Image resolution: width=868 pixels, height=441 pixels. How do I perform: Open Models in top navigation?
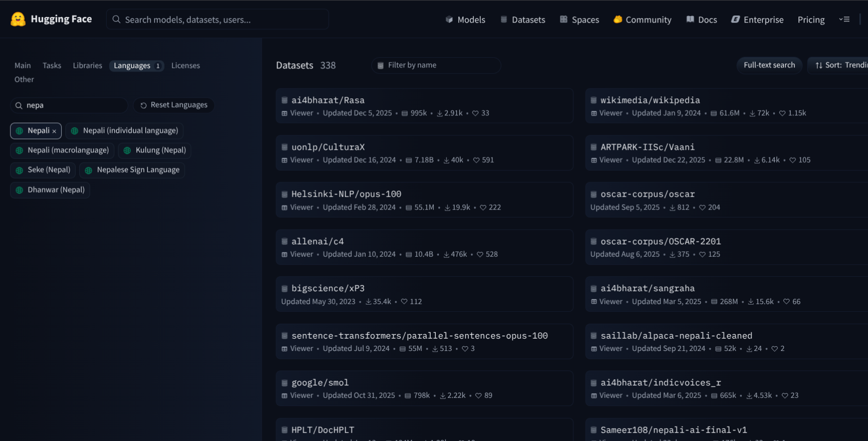[x=466, y=20]
